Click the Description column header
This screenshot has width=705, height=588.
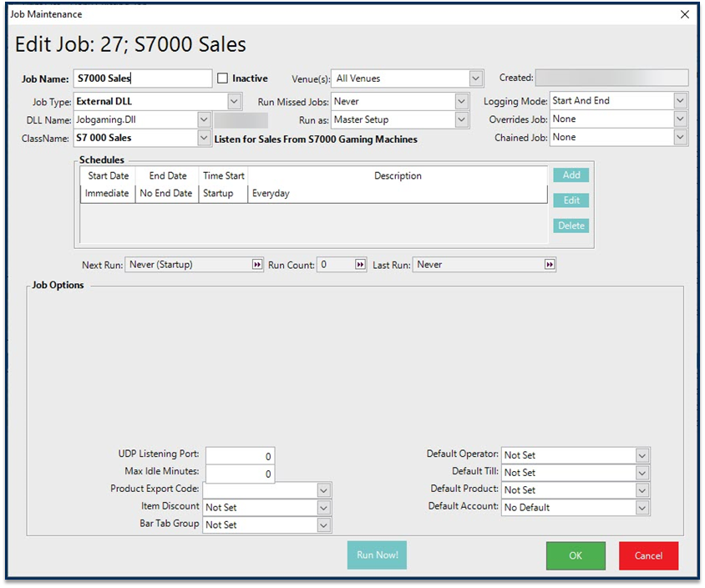click(398, 175)
